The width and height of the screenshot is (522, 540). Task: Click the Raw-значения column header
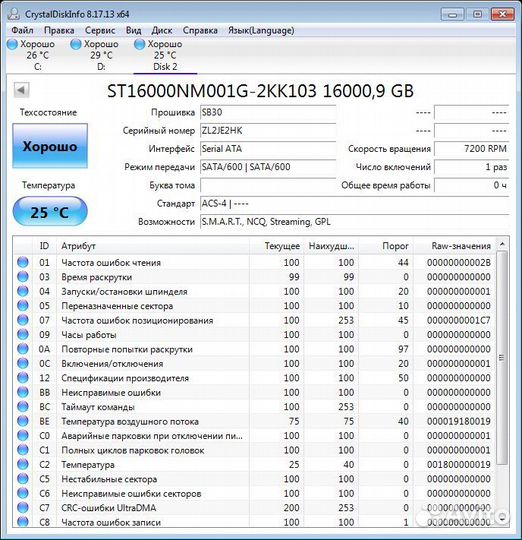tap(454, 246)
